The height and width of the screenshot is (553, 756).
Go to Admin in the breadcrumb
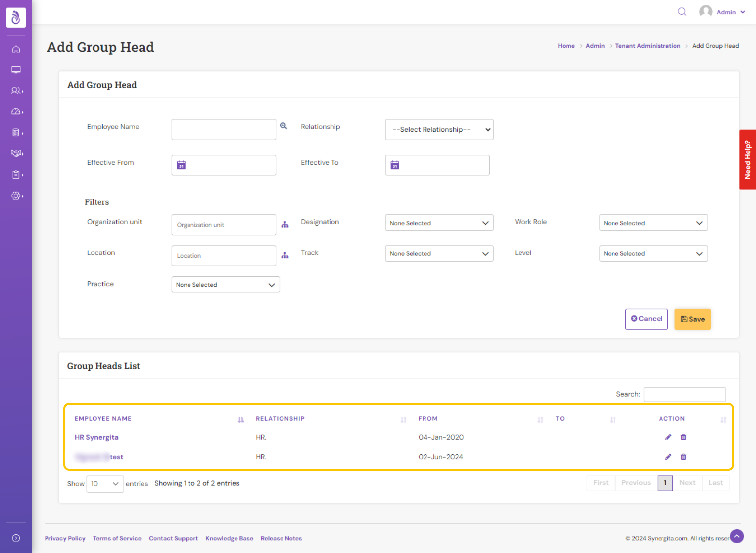(595, 46)
